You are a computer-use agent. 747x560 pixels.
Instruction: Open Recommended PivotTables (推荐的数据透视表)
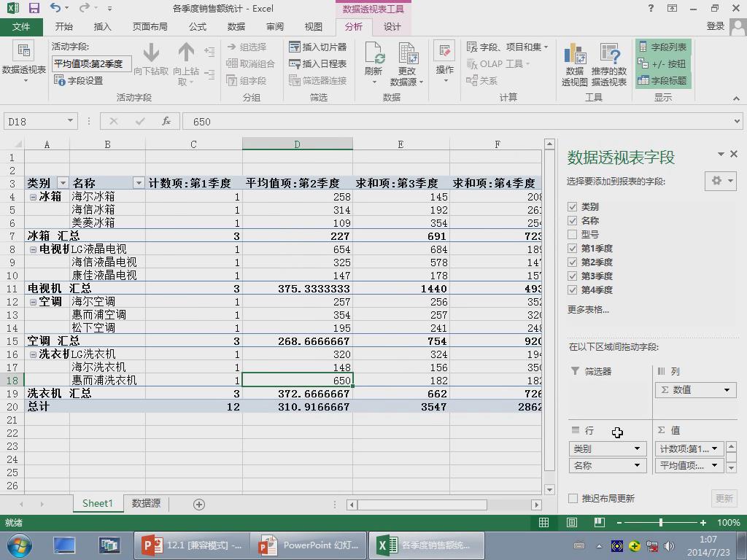click(x=609, y=64)
